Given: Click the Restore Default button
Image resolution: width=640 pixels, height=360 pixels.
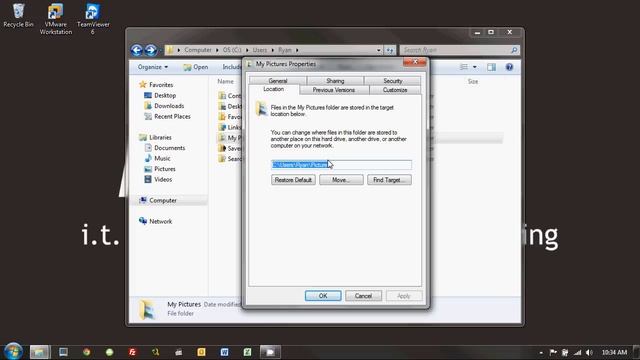Looking at the screenshot, I should [293, 180].
